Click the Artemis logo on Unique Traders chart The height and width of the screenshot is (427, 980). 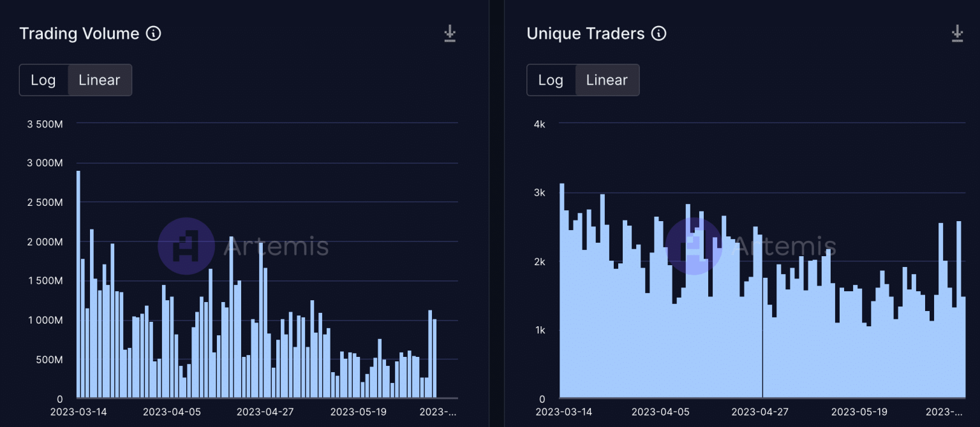click(x=694, y=246)
